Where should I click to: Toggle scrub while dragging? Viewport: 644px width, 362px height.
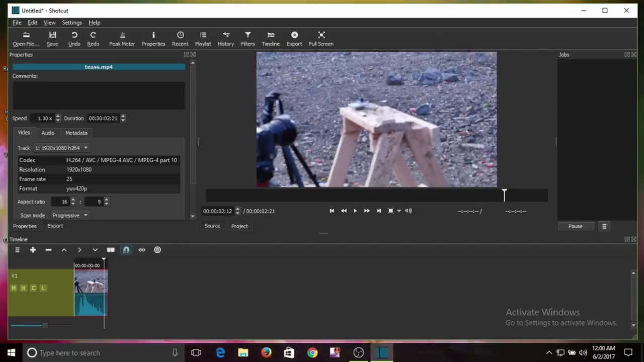click(x=142, y=250)
